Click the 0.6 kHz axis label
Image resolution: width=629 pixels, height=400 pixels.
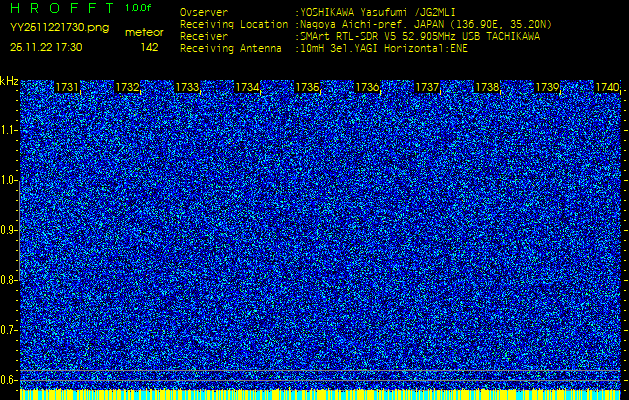[9, 380]
